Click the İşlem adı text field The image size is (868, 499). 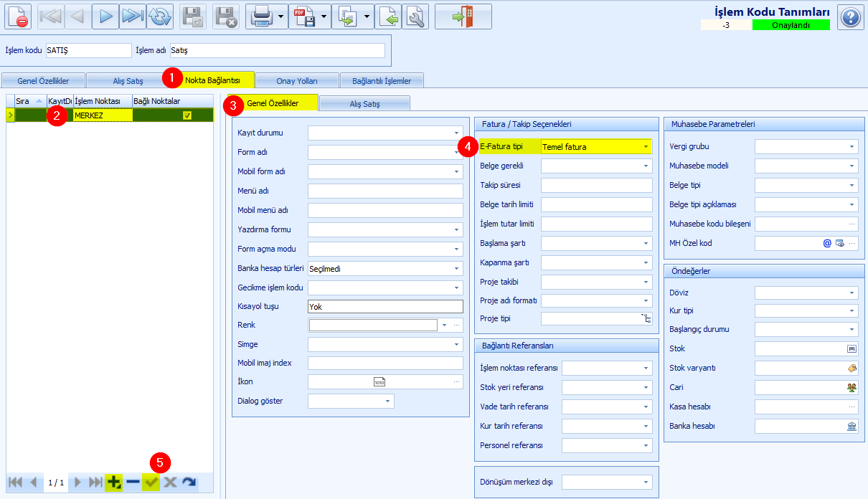pyautogui.click(x=277, y=51)
